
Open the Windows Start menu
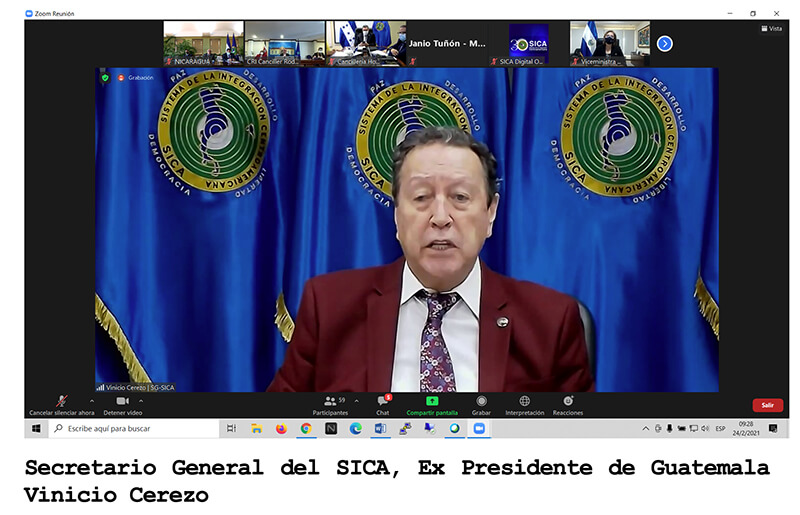(x=36, y=429)
